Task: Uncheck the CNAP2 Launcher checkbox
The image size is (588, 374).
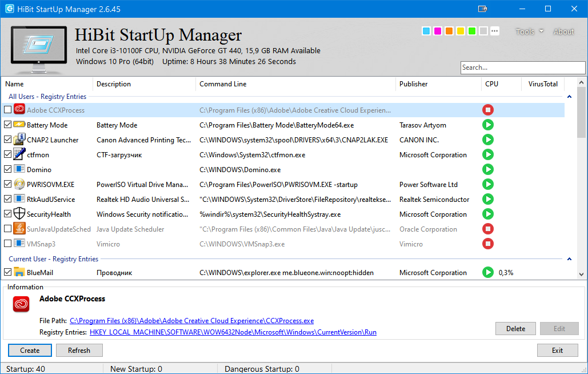Action: pyautogui.click(x=7, y=140)
